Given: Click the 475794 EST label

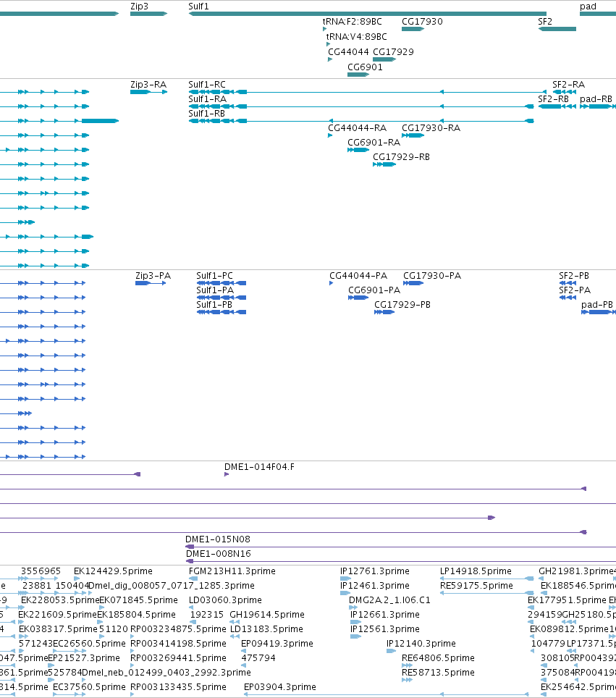Looking at the screenshot, I should (258, 657).
